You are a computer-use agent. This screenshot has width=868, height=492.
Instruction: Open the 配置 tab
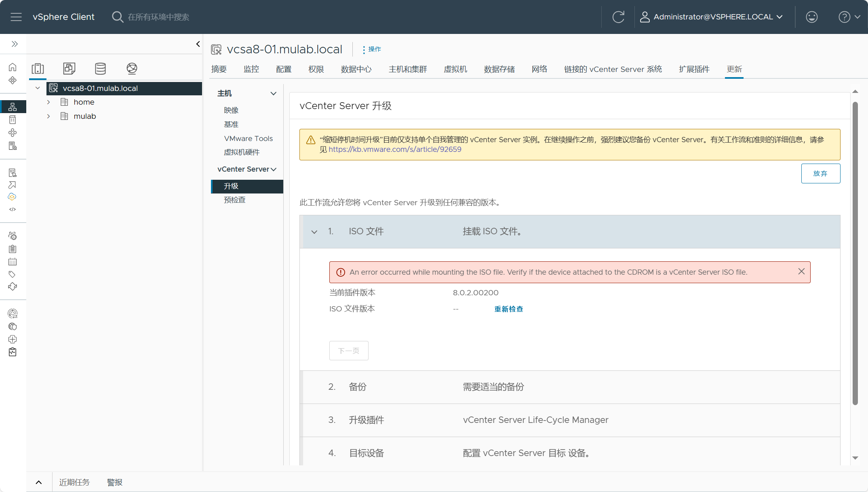coord(284,69)
